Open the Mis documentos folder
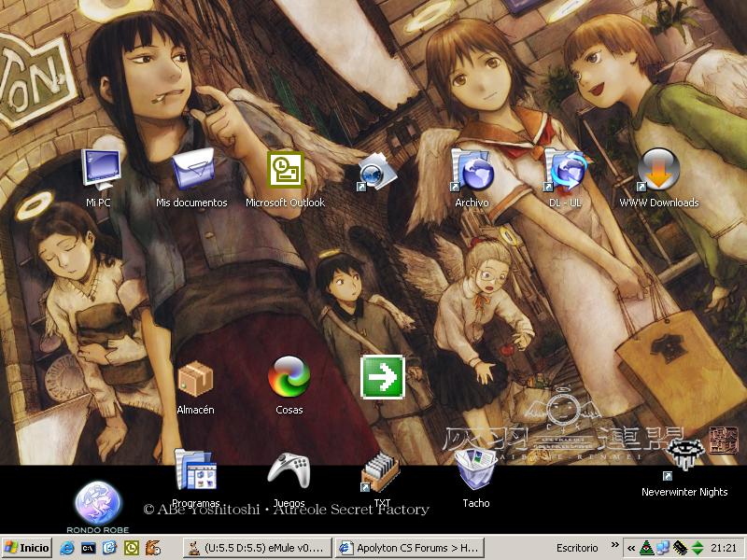This screenshot has width=747, height=560. coord(191,170)
